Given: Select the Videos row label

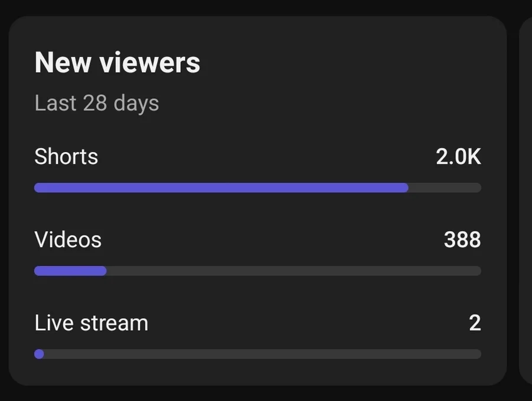Looking at the screenshot, I should (x=68, y=240).
